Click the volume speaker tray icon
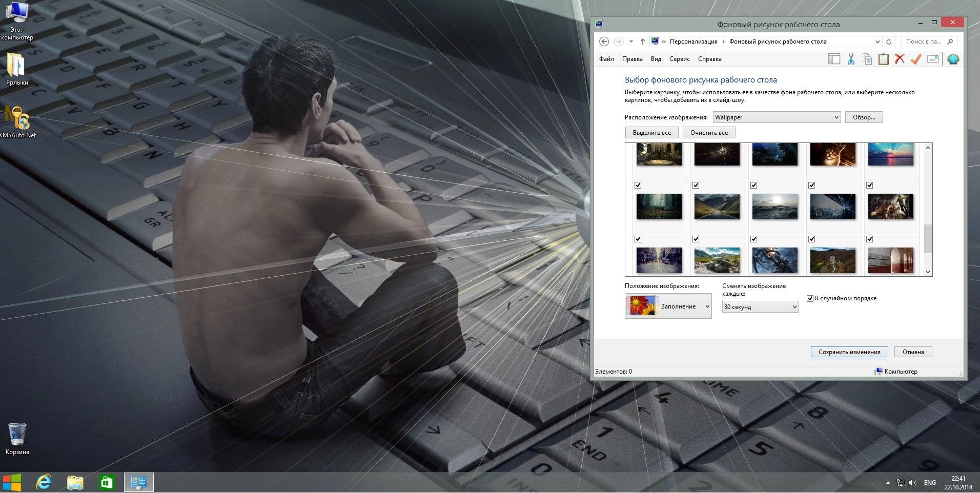Viewport: 980px width, 493px height. tap(913, 483)
